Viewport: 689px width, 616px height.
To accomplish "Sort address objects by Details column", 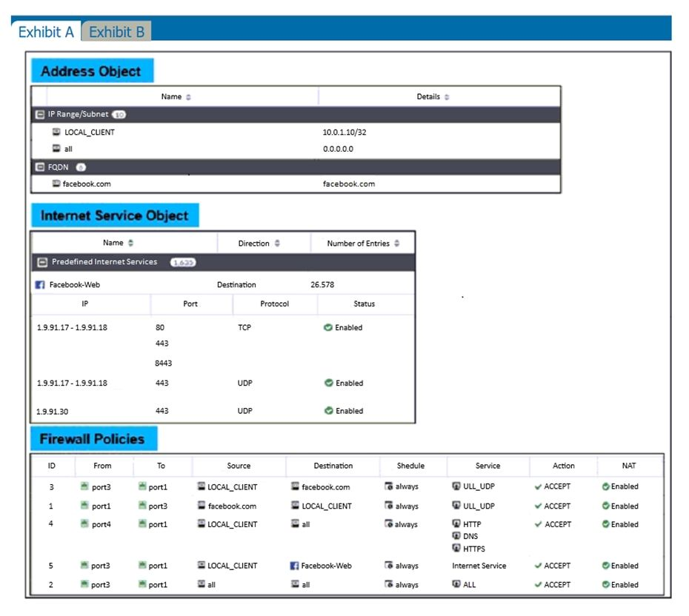I will click(x=447, y=97).
